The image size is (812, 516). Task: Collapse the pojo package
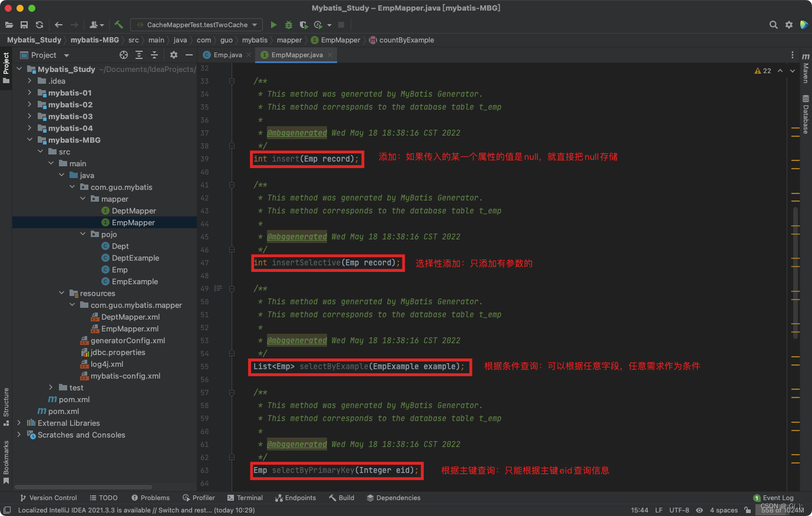point(82,234)
